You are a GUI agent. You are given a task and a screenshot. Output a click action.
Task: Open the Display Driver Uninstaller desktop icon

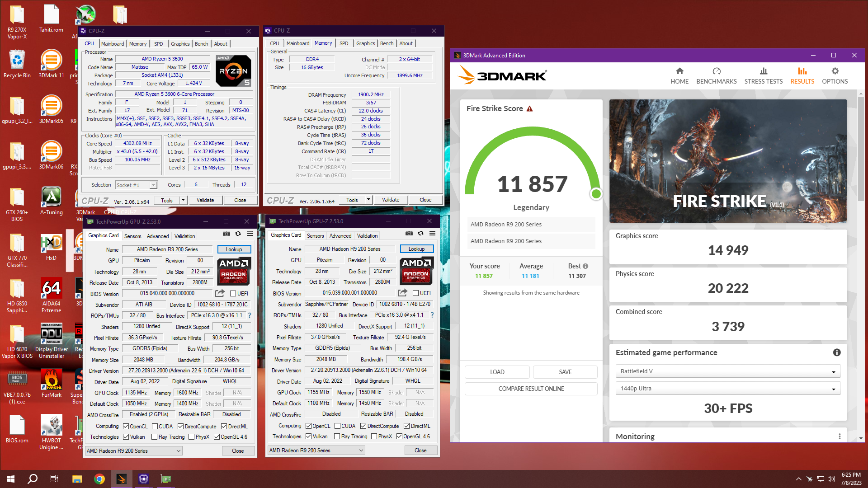click(51, 341)
